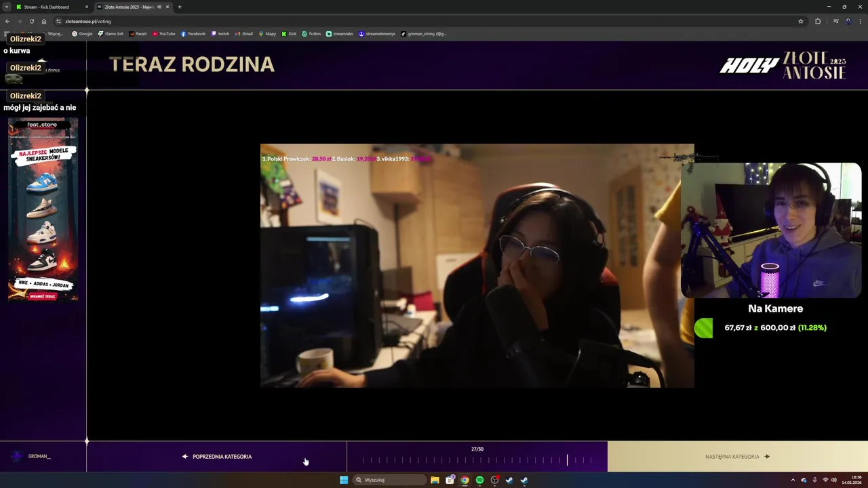Click the 27/30 clip progress timeline
The width and height of the screenshot is (868, 488).
(477, 457)
